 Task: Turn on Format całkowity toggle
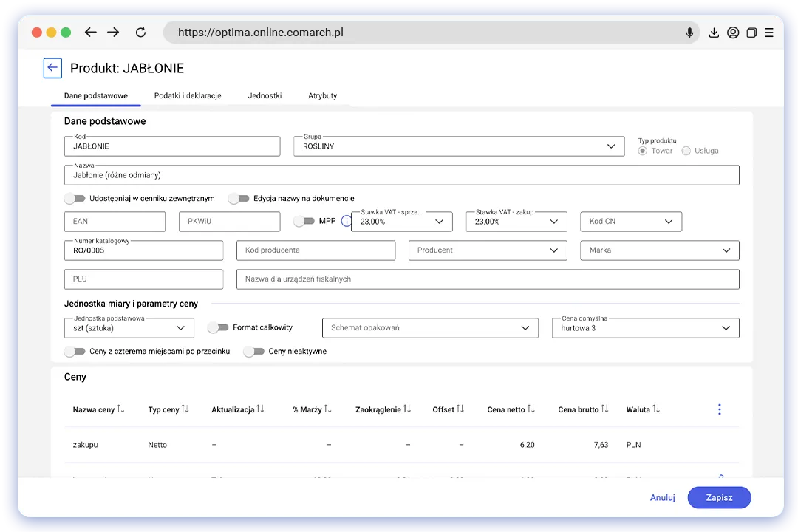pos(217,327)
